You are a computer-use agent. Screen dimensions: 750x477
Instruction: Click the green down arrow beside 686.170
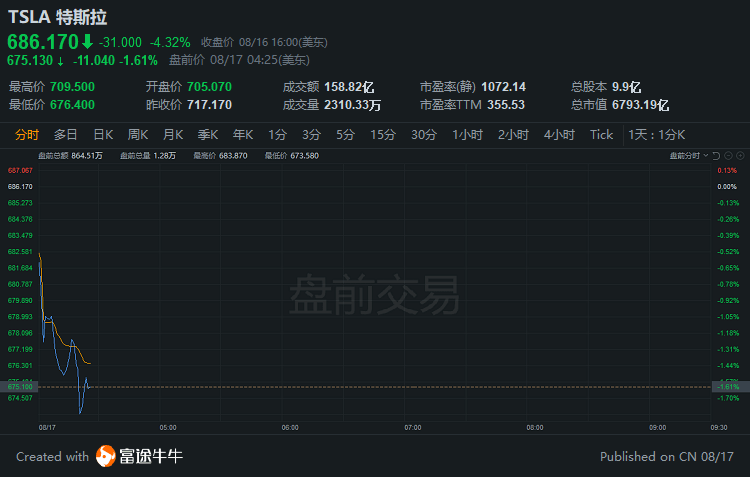(x=87, y=42)
